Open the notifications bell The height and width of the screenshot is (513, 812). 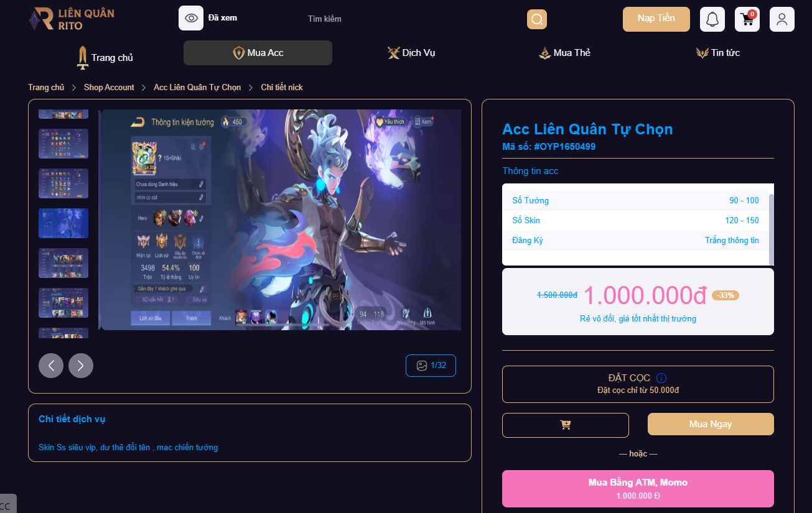712,19
